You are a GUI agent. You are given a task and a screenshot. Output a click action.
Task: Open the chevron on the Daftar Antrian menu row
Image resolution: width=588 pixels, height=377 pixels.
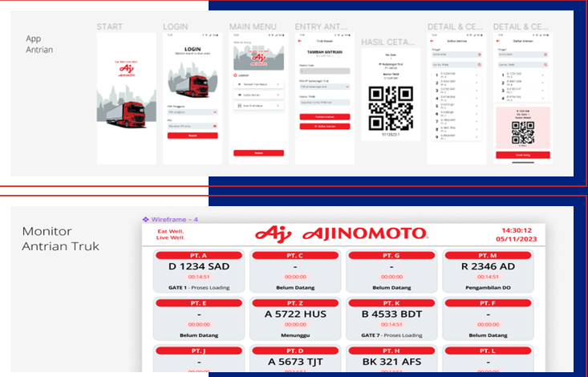click(278, 95)
